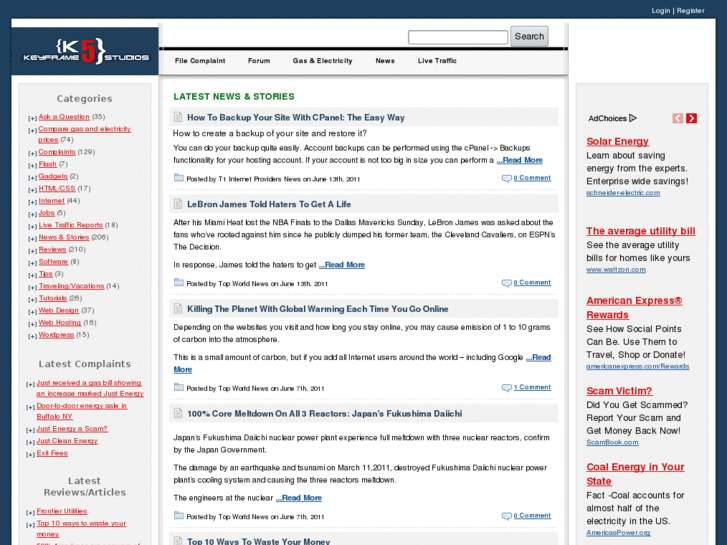Open the 1 Comment link

coord(532,387)
